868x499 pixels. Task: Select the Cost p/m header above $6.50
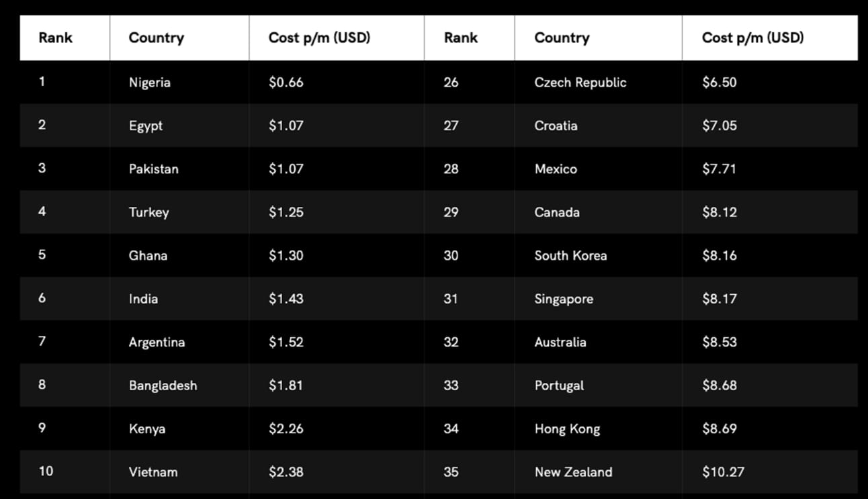point(752,38)
